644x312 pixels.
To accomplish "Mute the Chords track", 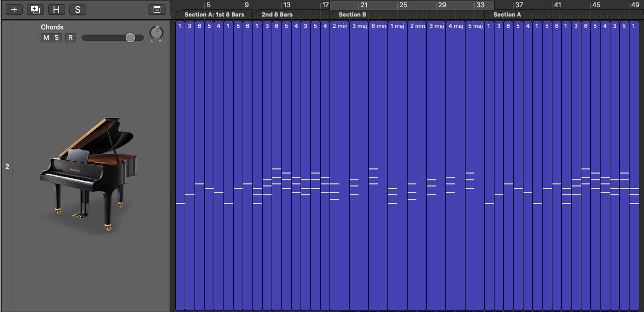I will (47, 37).
